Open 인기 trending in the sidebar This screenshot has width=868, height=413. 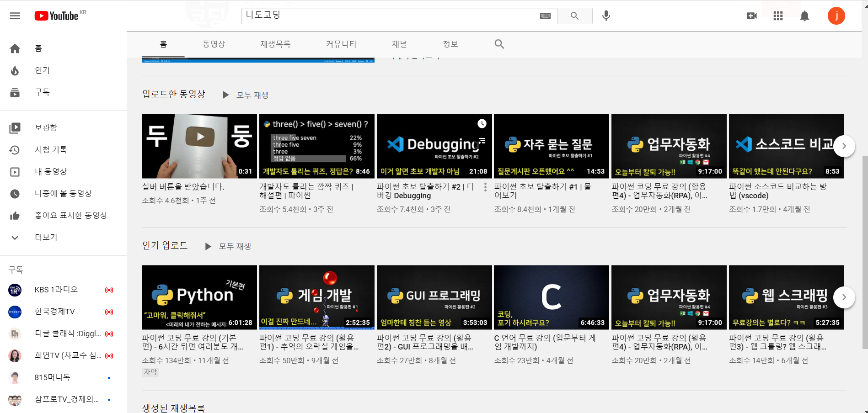tap(63, 70)
